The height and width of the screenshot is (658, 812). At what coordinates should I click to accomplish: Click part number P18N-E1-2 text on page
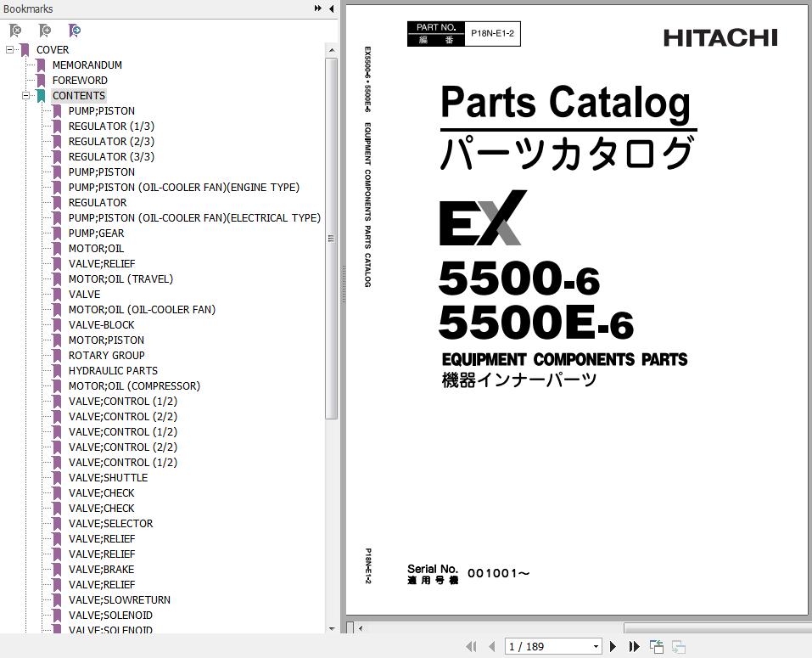coord(492,34)
